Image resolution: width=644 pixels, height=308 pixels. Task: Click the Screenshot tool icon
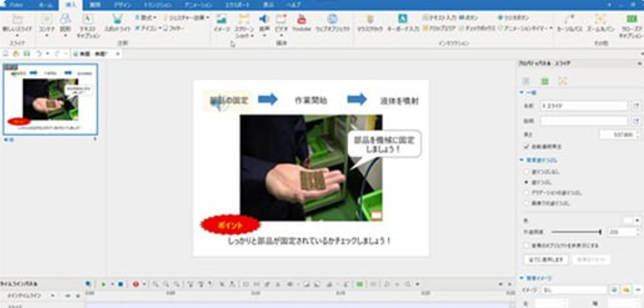[244, 19]
